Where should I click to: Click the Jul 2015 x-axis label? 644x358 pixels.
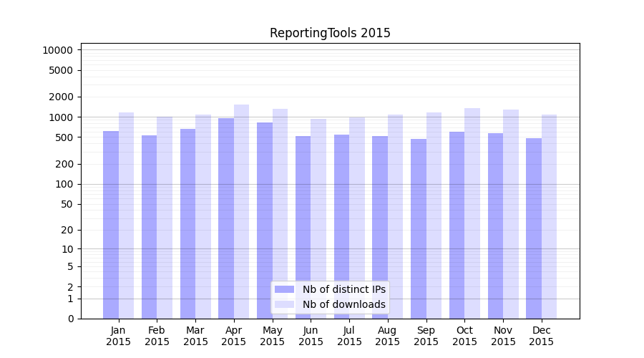click(349, 336)
